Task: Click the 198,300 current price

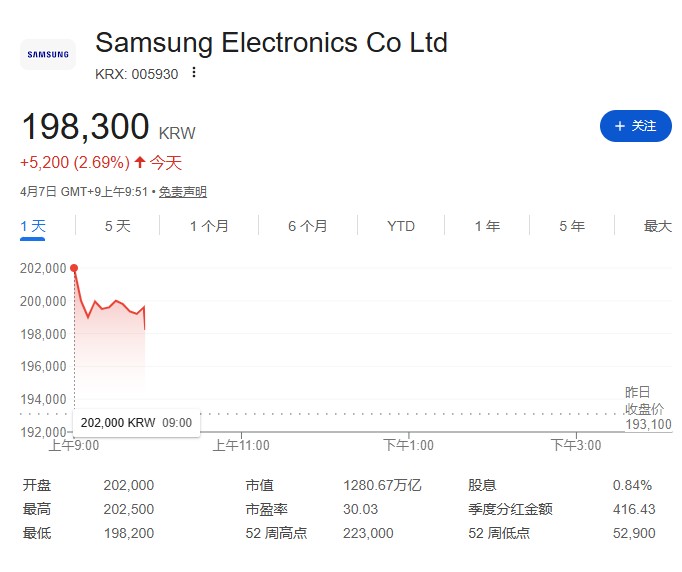Action: (x=85, y=128)
